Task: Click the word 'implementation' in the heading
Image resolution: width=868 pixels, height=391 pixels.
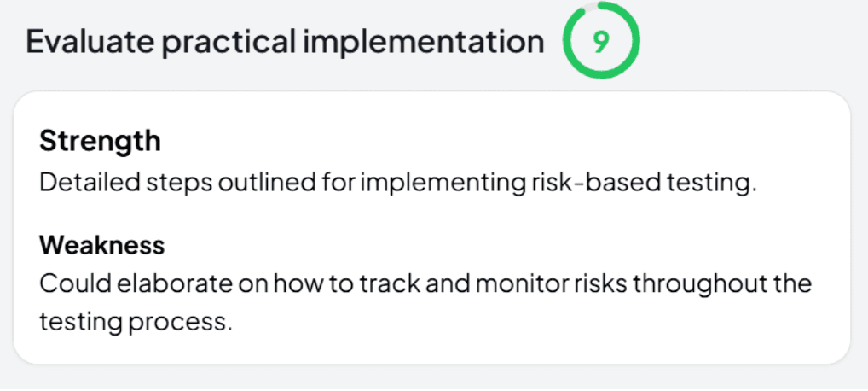Action: click(424, 42)
